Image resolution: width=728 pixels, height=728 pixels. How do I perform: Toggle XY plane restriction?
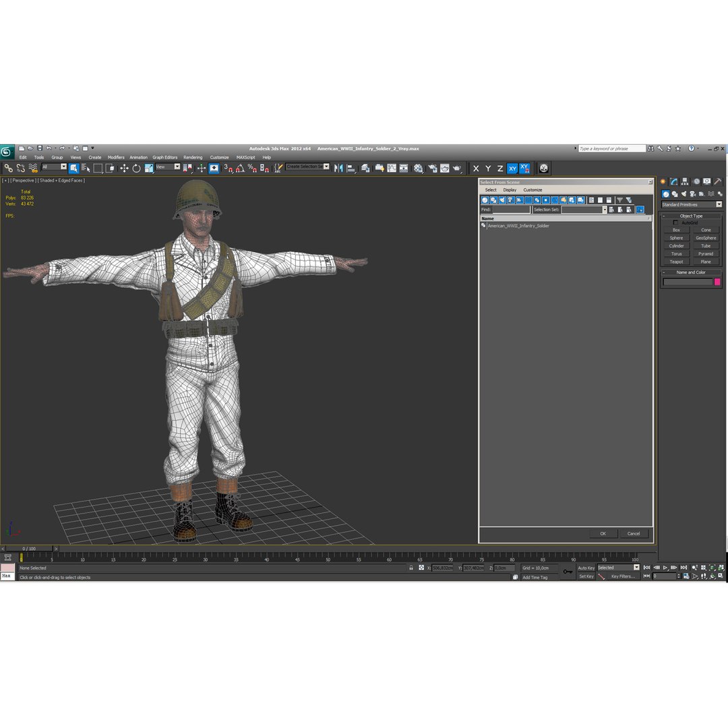pos(512,169)
